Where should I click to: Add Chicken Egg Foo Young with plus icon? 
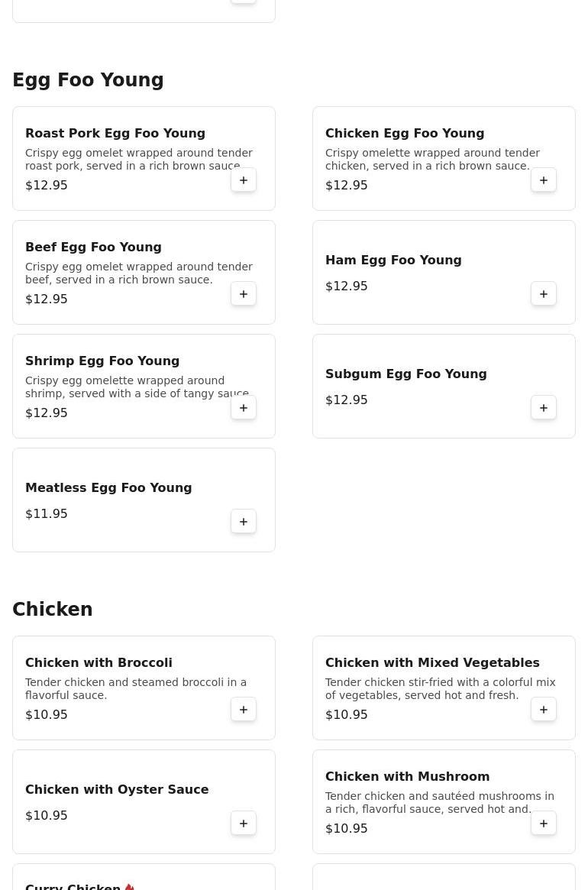[544, 180]
